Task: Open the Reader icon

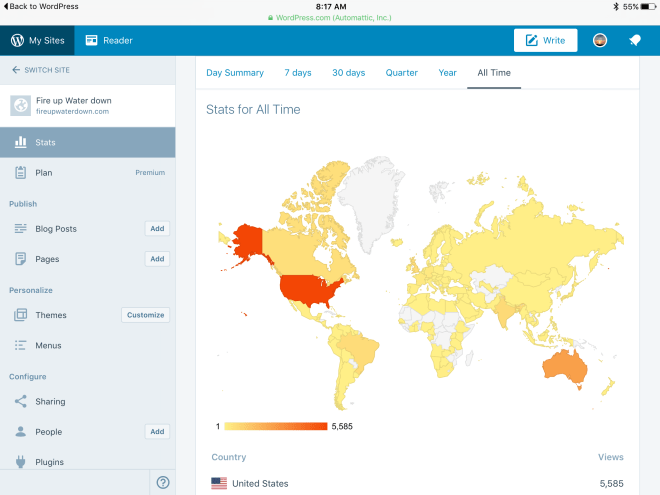Action: [91, 40]
